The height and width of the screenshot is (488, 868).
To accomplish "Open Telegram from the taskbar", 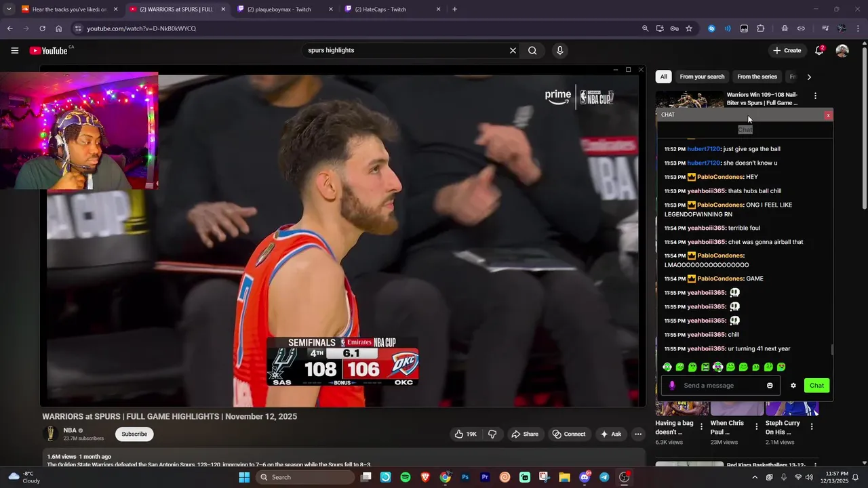I will (604, 477).
